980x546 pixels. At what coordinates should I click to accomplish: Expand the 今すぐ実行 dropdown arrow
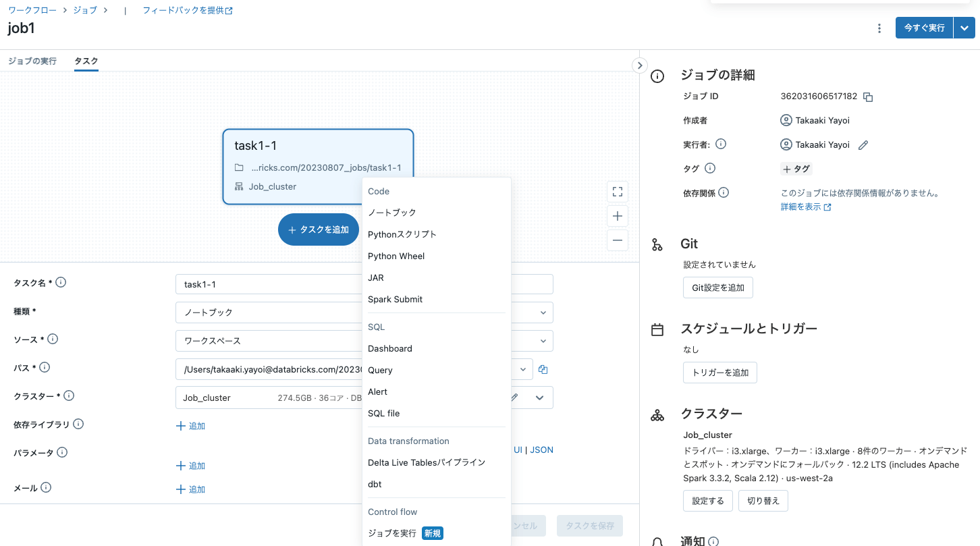[x=964, y=28]
